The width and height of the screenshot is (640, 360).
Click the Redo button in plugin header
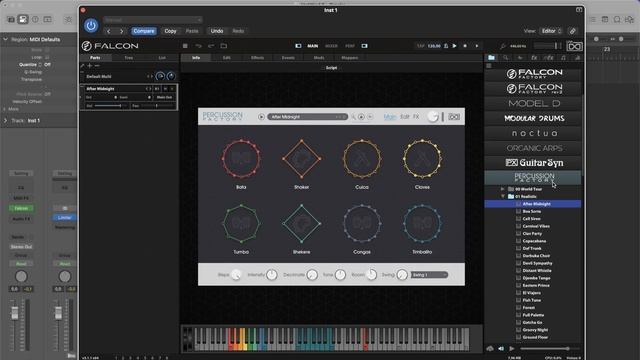point(238,31)
